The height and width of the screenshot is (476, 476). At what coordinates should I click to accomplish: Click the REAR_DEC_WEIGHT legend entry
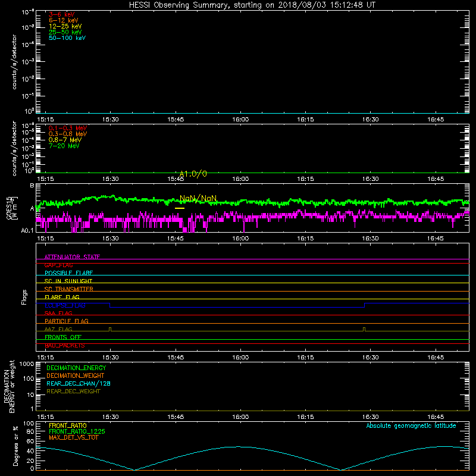pos(73,392)
